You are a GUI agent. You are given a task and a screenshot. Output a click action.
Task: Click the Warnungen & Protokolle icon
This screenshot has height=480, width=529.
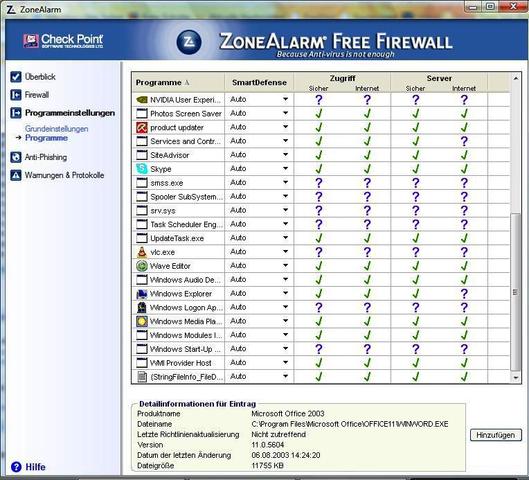point(16,175)
